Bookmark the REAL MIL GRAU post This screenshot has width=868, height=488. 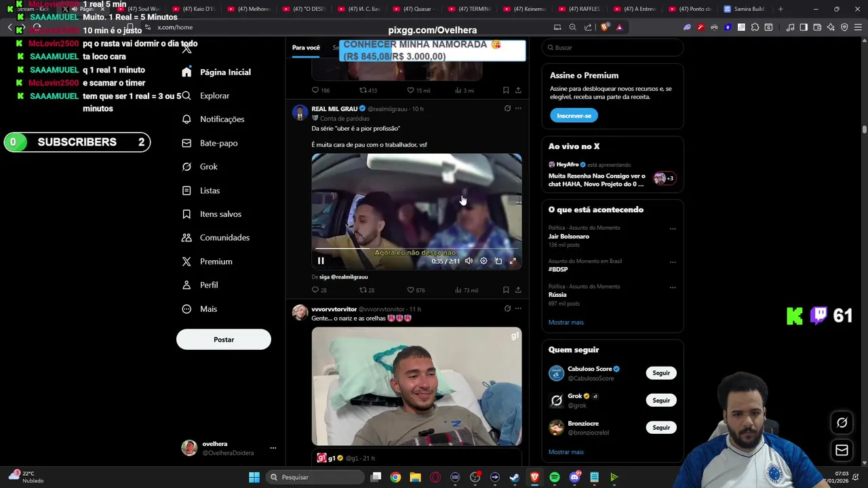tap(506, 290)
